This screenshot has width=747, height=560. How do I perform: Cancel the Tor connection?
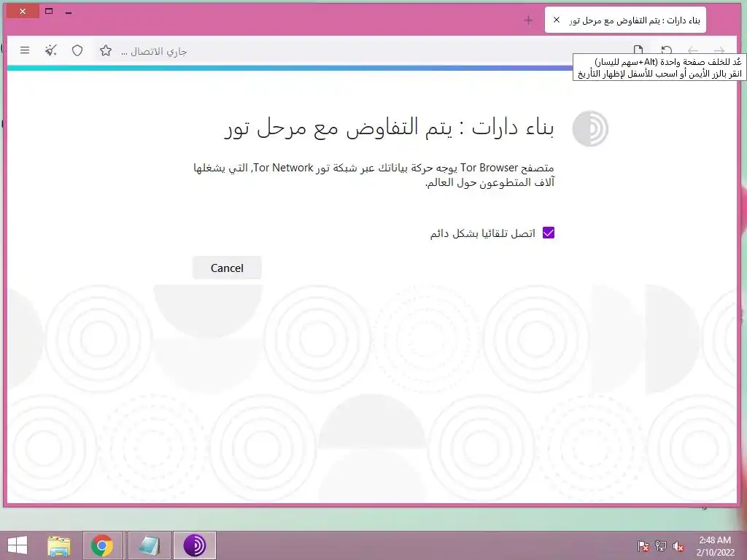227,268
